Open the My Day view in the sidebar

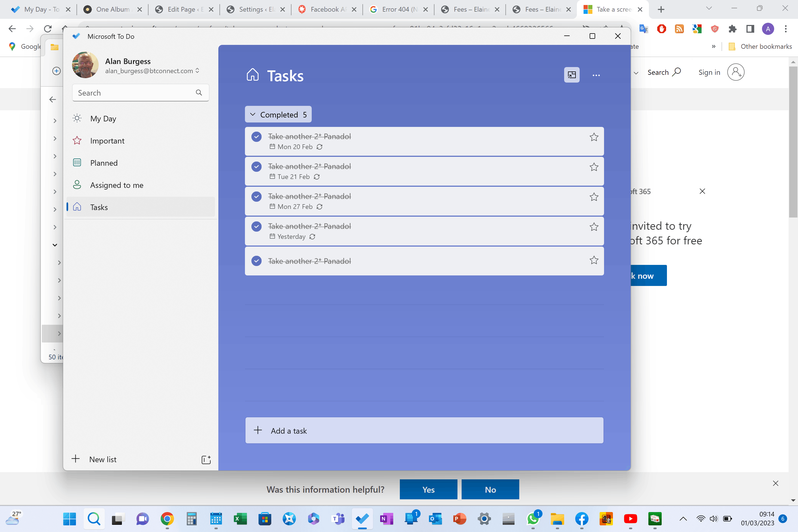point(103,118)
